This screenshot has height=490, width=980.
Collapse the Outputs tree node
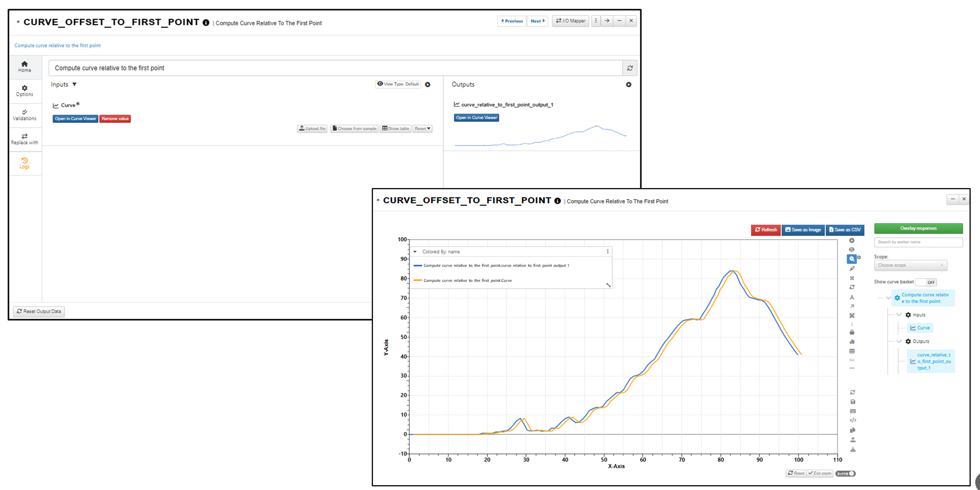899,341
